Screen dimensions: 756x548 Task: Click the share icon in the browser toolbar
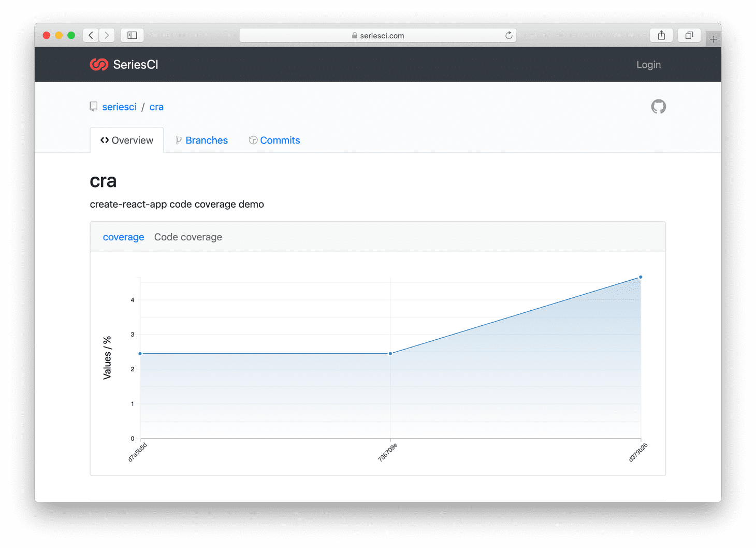click(661, 35)
